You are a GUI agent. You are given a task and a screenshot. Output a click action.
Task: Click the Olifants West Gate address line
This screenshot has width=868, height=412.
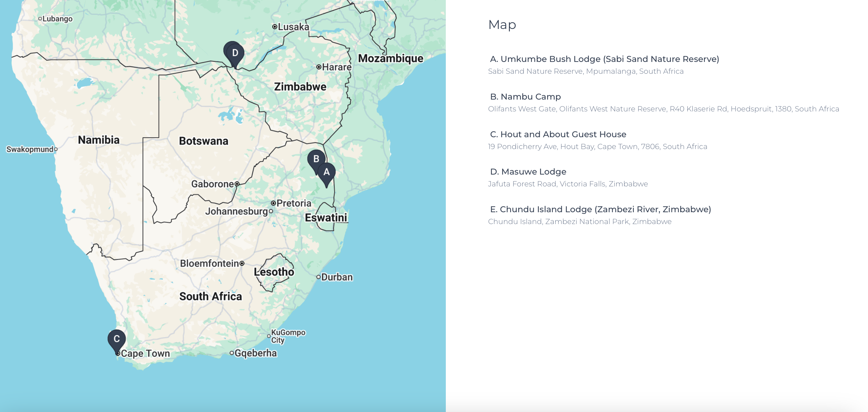point(663,109)
